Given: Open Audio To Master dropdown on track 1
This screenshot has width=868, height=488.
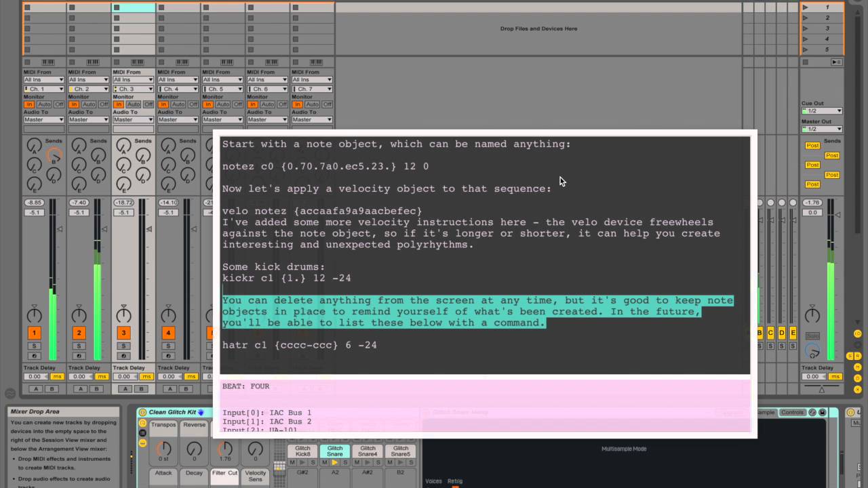Looking at the screenshot, I should tap(44, 120).
